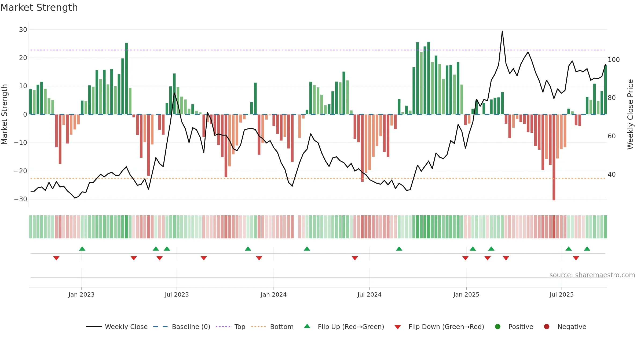This screenshot has width=644, height=362.
Task: Click the Weekly Close Price axis title
Action: pyautogui.click(x=630, y=114)
